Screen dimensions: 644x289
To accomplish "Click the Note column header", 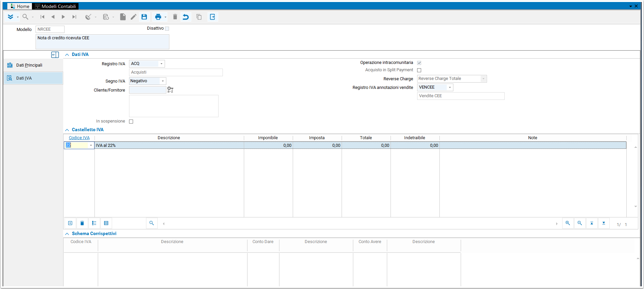I will [x=533, y=138].
